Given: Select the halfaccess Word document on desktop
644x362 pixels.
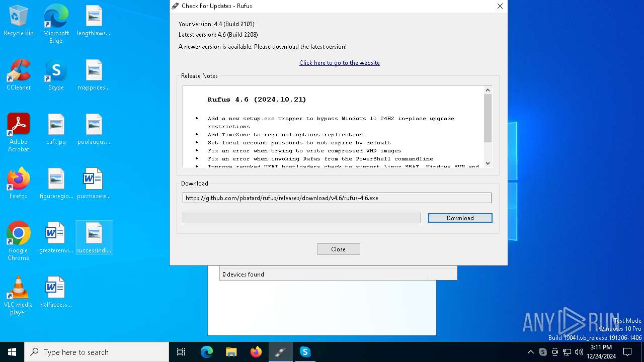Looking at the screenshot, I should [56, 293].
